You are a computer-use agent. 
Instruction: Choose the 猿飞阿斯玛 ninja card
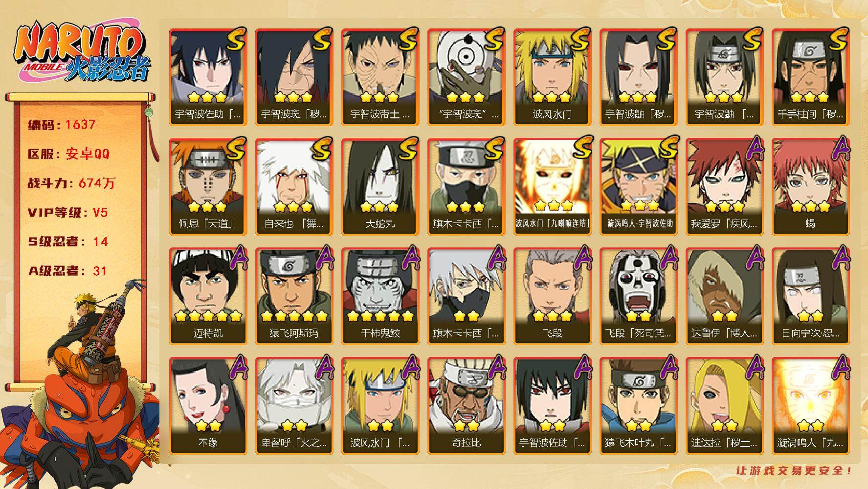(294, 296)
